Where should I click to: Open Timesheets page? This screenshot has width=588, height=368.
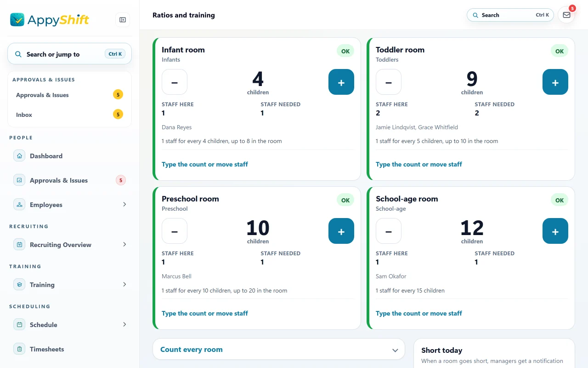69,349
